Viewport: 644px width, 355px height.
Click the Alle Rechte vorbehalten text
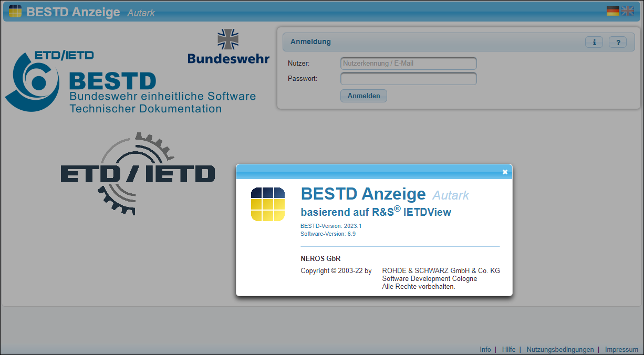coord(418,287)
